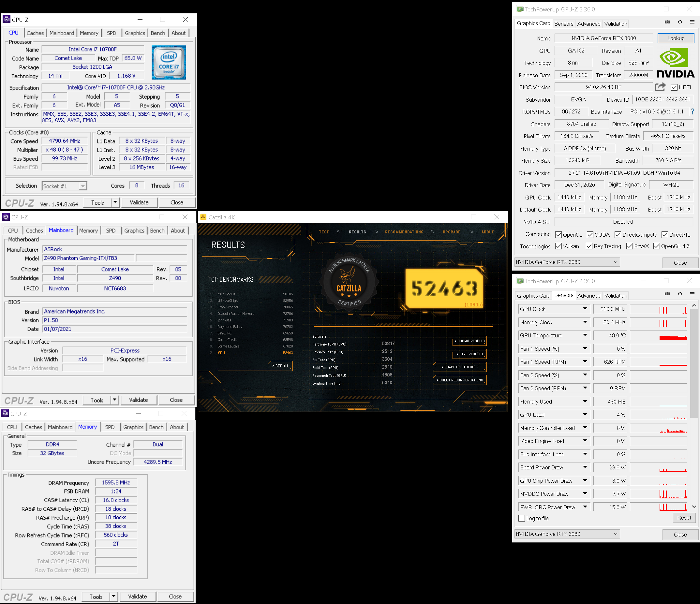This screenshot has width=700, height=604.
Task: Click the CPU-Z app icon in the top CPU window title bar
Action: pos(7,19)
